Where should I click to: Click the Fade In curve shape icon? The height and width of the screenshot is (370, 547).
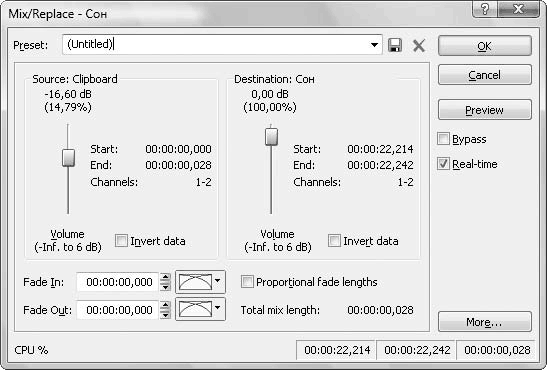pos(195,282)
